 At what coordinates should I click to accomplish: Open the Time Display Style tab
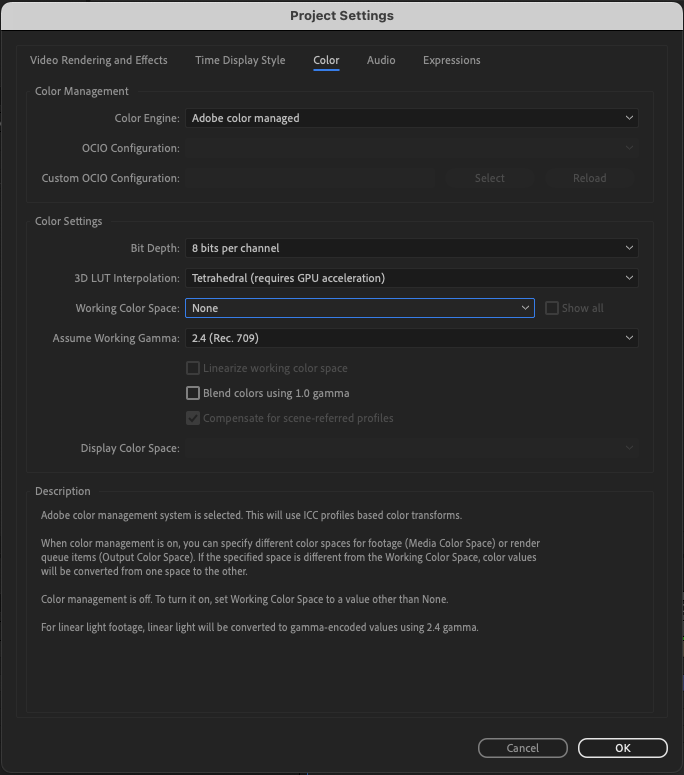tap(240, 60)
